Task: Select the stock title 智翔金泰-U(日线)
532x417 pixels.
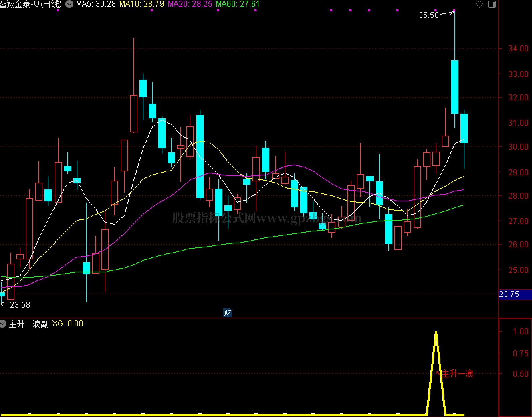Action: (31, 4)
